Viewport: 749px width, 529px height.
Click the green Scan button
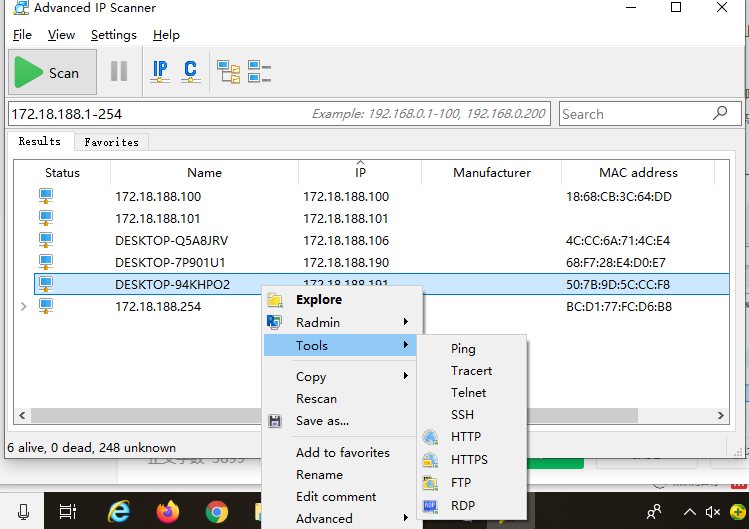[x=53, y=73]
